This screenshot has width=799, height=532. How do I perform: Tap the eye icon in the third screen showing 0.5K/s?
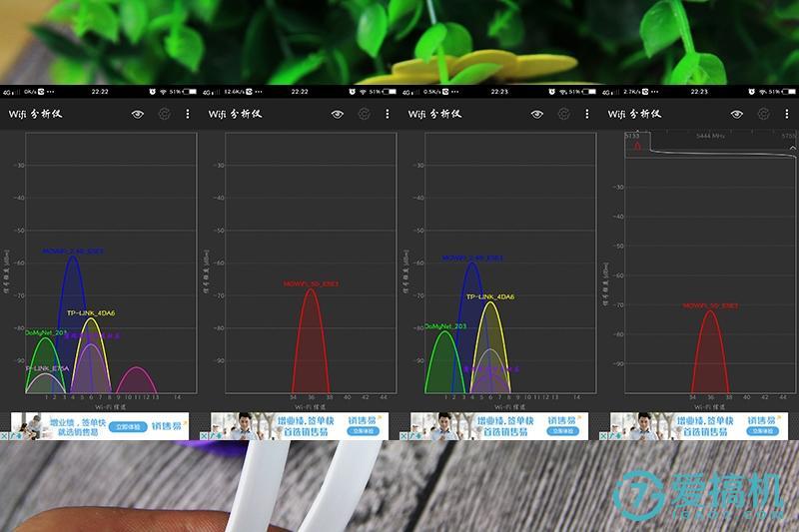click(536, 114)
